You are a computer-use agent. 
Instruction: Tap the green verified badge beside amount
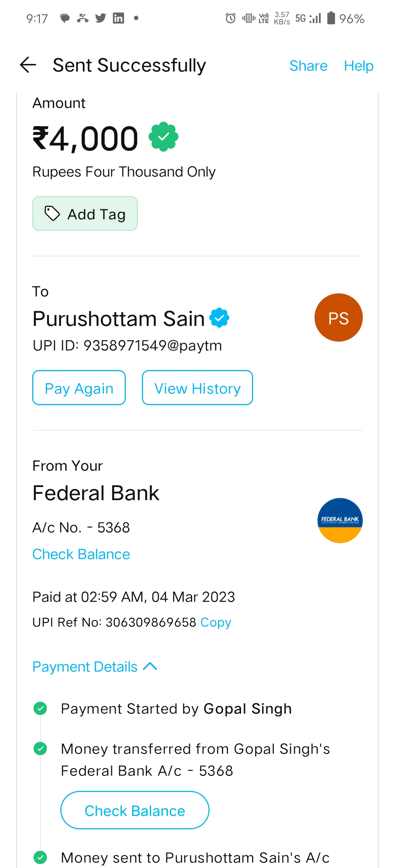pos(163,137)
